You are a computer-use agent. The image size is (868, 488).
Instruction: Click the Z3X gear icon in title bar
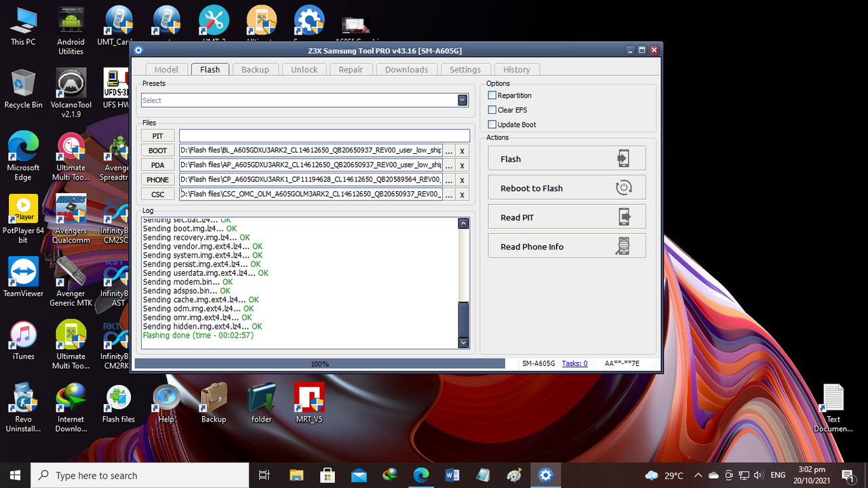139,50
